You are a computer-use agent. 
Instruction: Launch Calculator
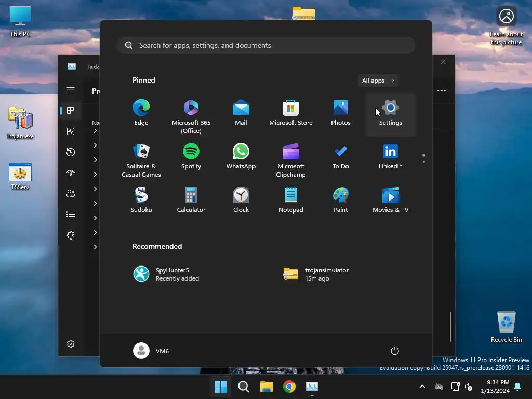[191, 200]
